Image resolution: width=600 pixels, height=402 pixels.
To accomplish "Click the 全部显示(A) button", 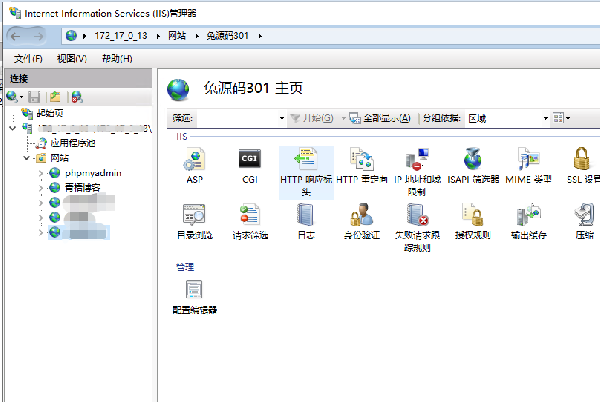I will coord(380,118).
